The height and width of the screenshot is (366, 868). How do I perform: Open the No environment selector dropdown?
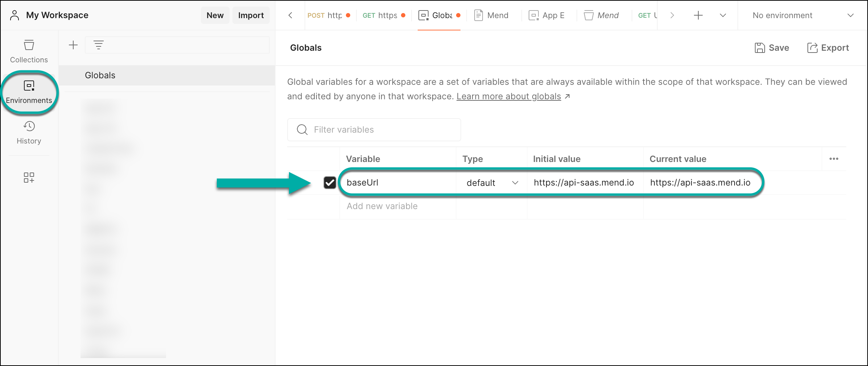(803, 15)
